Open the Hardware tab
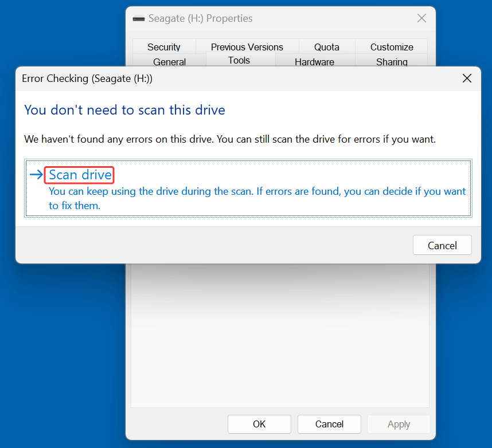The height and width of the screenshot is (448, 492). (314, 61)
